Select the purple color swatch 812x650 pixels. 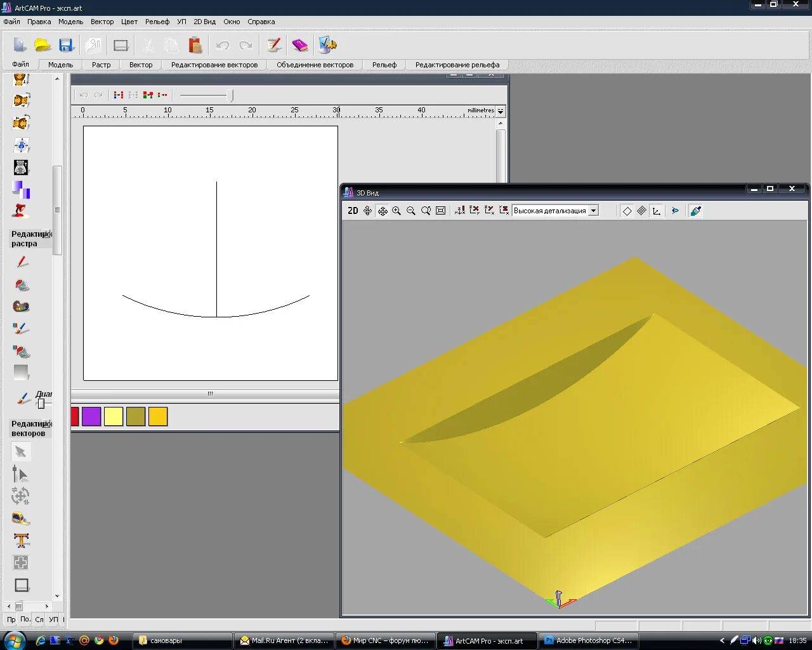(x=91, y=416)
